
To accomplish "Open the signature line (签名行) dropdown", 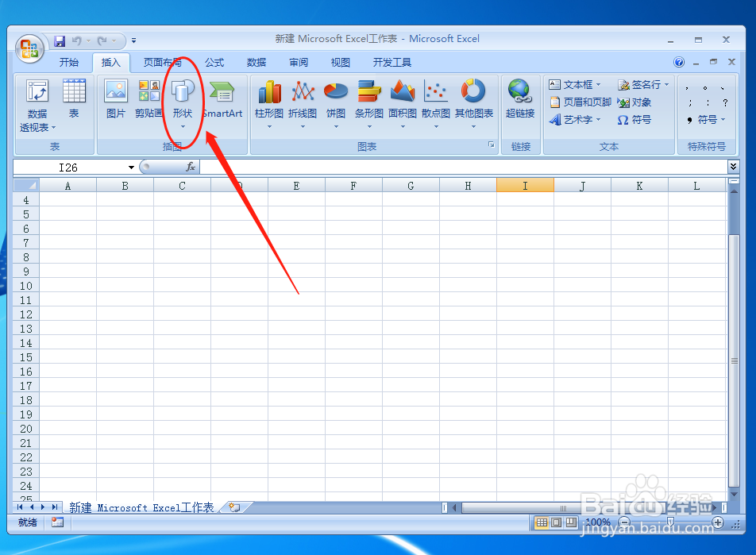I will [x=667, y=85].
